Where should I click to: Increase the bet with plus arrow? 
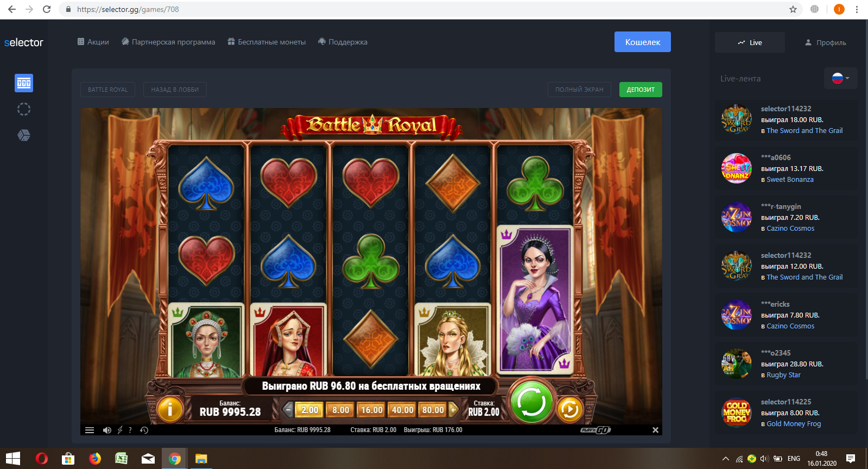tap(454, 410)
